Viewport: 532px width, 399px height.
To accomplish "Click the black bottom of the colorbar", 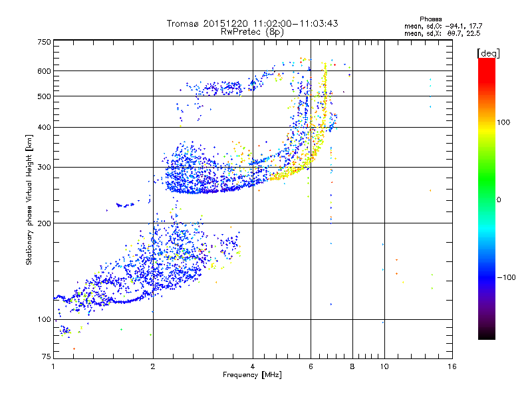I will (487, 334).
